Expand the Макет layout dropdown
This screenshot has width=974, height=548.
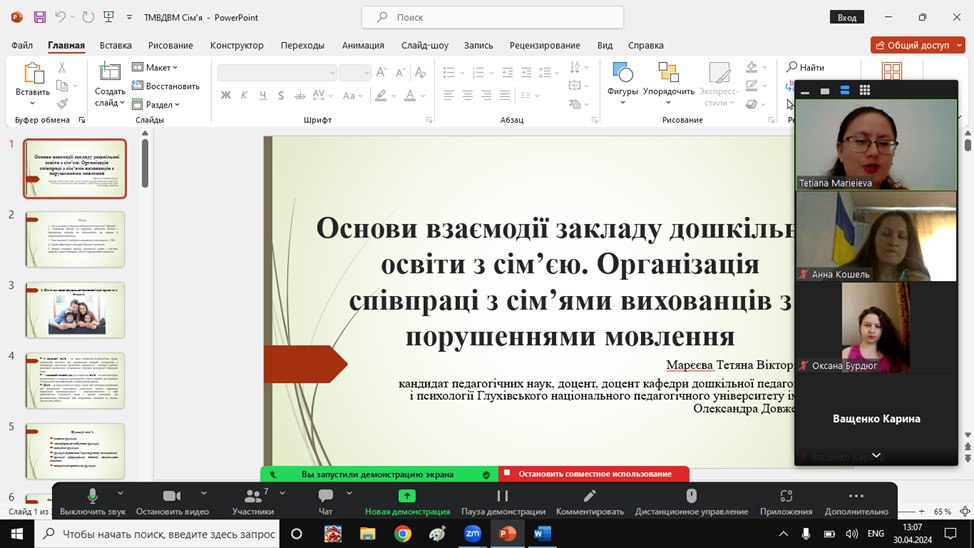(157, 68)
